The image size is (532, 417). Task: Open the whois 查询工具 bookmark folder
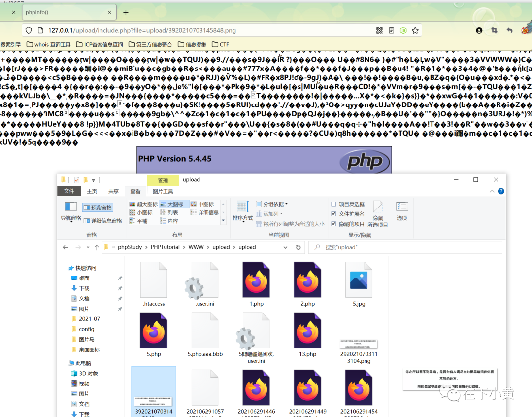click(x=48, y=44)
